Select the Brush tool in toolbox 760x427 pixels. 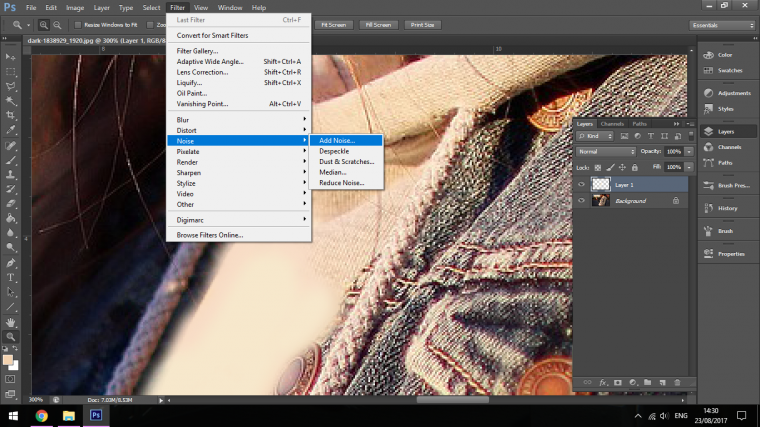pos(10,160)
